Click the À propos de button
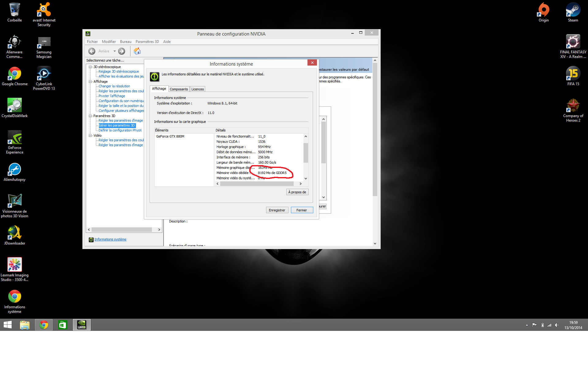This screenshot has width=588, height=375. pyautogui.click(x=297, y=192)
